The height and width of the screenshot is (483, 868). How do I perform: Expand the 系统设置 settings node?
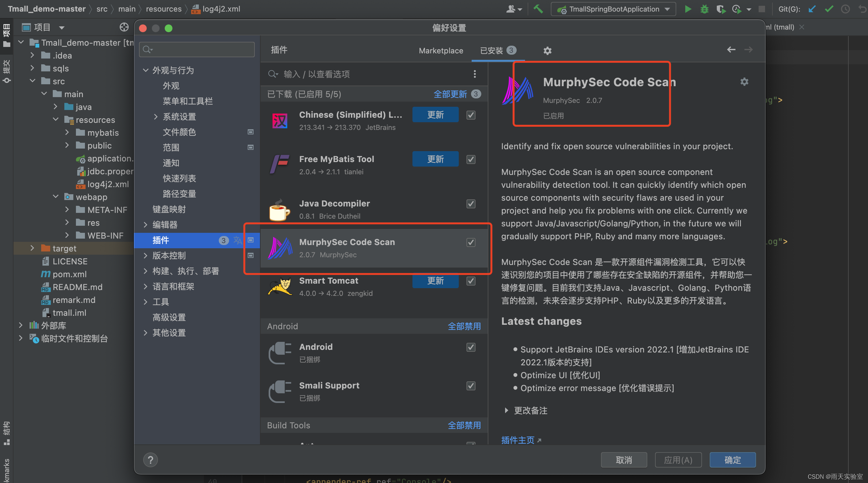pos(156,116)
